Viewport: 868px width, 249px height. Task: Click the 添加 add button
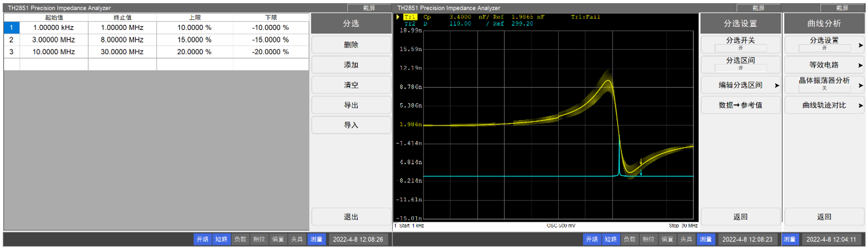pyautogui.click(x=351, y=65)
